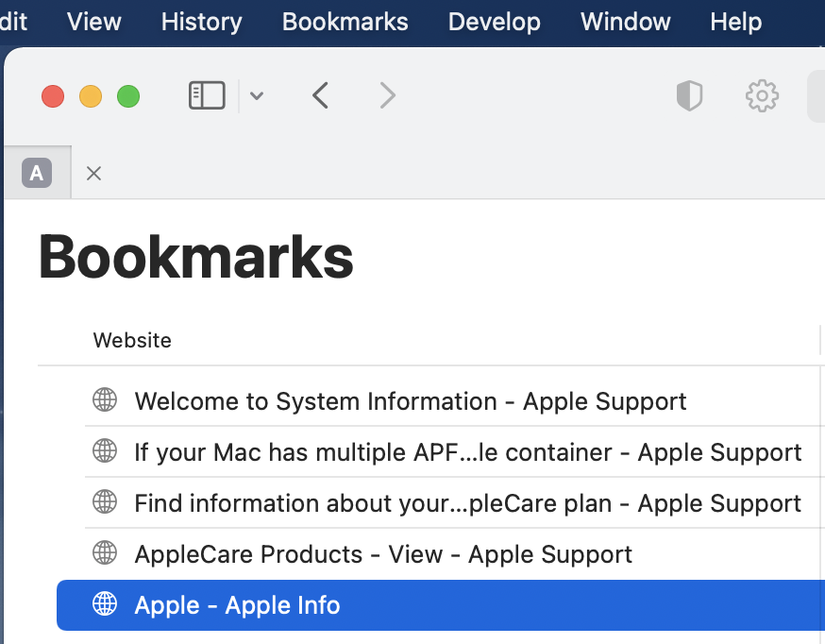Go back with the left arrow

(x=320, y=95)
